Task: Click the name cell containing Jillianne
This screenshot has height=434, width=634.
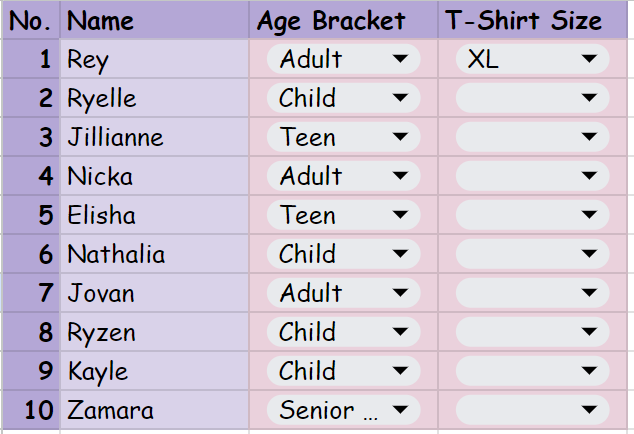Action: tap(154, 138)
